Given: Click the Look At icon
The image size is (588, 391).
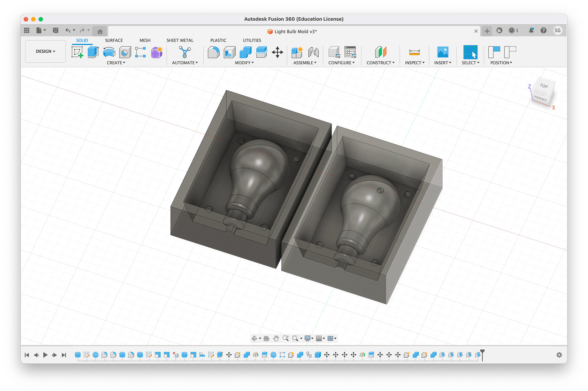Looking at the screenshot, I should (266, 339).
